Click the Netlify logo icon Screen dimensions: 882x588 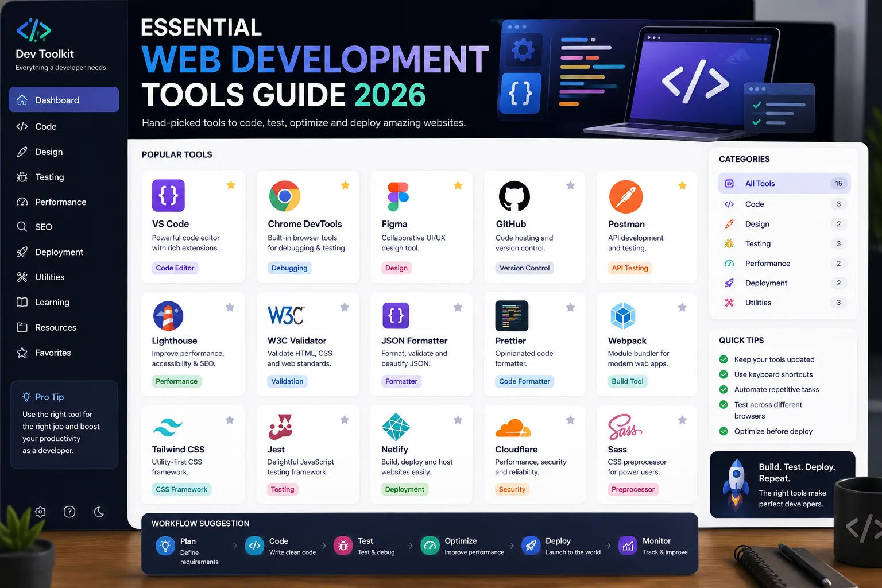(396, 427)
